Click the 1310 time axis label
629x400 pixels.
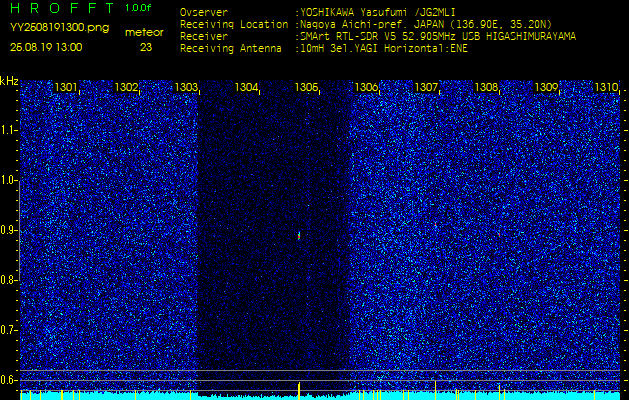(606, 87)
